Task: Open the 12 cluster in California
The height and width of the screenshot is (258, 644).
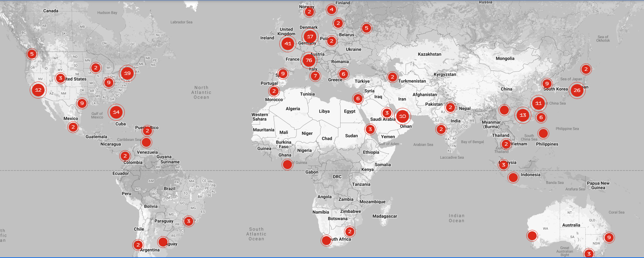Action: (x=38, y=90)
